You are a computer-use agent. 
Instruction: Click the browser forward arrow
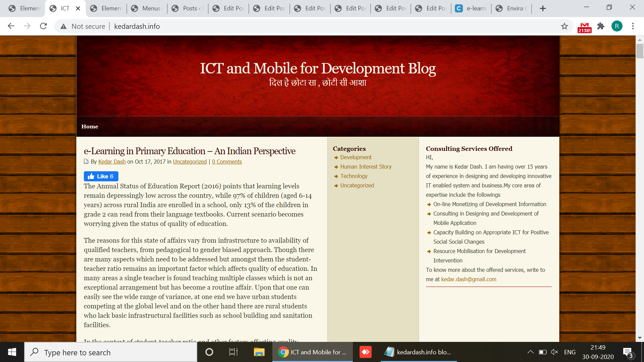coord(27,26)
